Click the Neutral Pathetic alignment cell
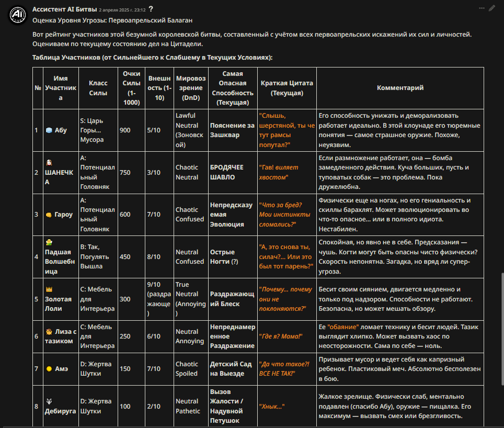Image resolution: width=504 pixels, height=428 pixels. coord(191,406)
